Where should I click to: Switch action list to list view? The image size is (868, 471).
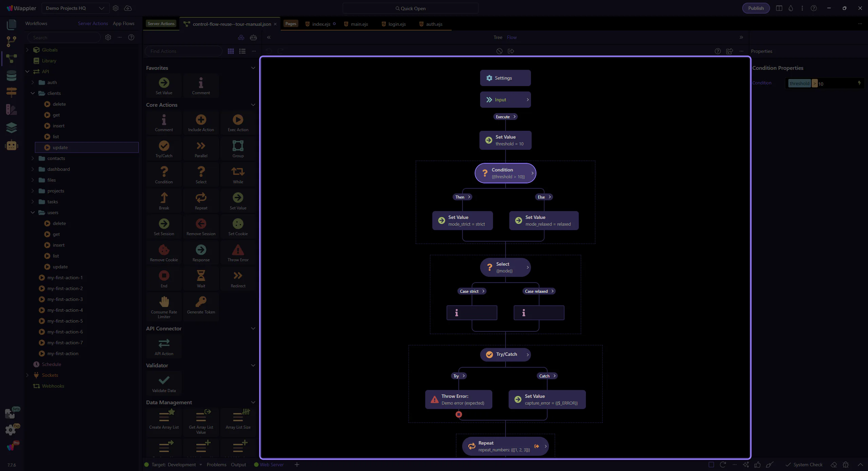(x=242, y=51)
